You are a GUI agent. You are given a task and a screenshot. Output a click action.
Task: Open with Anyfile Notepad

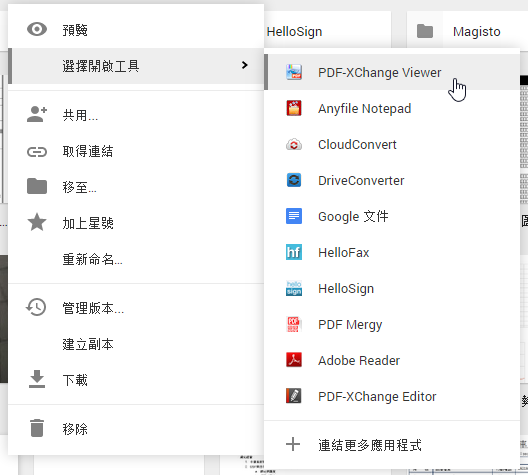(x=392, y=108)
